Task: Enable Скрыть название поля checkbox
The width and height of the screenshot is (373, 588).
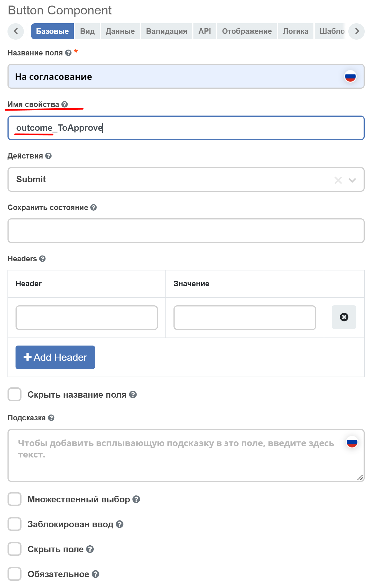Action: (15, 395)
